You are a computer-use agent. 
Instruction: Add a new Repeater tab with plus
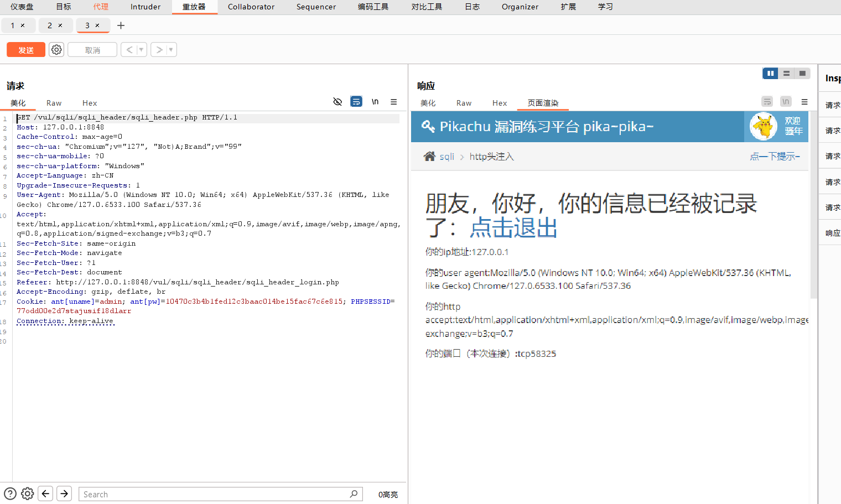[x=121, y=25]
